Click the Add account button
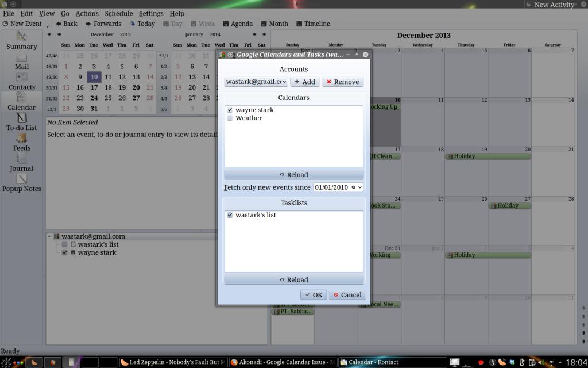588x368 pixels. pos(304,82)
